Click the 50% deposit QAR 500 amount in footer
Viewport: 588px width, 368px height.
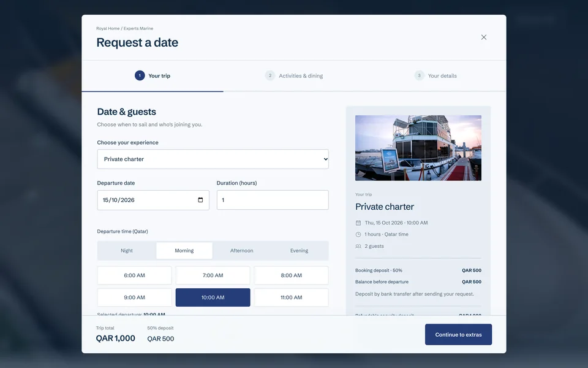[x=160, y=339]
